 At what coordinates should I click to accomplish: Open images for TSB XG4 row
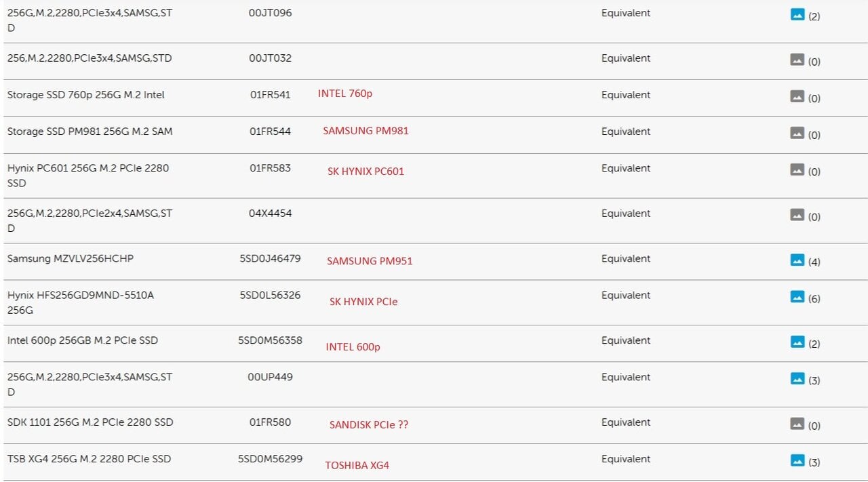[797, 461]
